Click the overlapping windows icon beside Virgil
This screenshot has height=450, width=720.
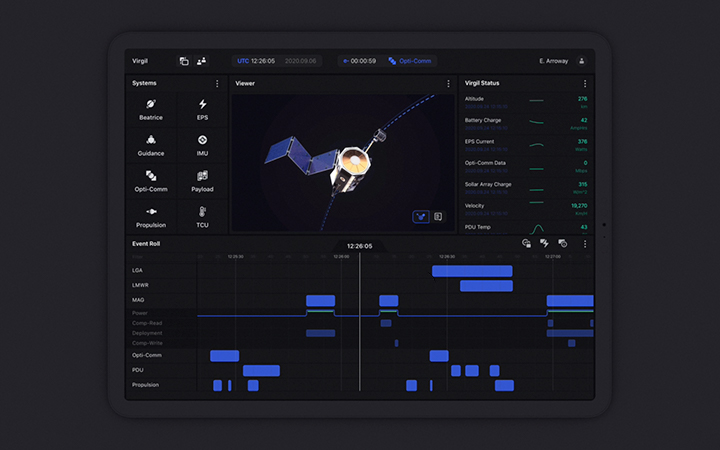tap(184, 61)
